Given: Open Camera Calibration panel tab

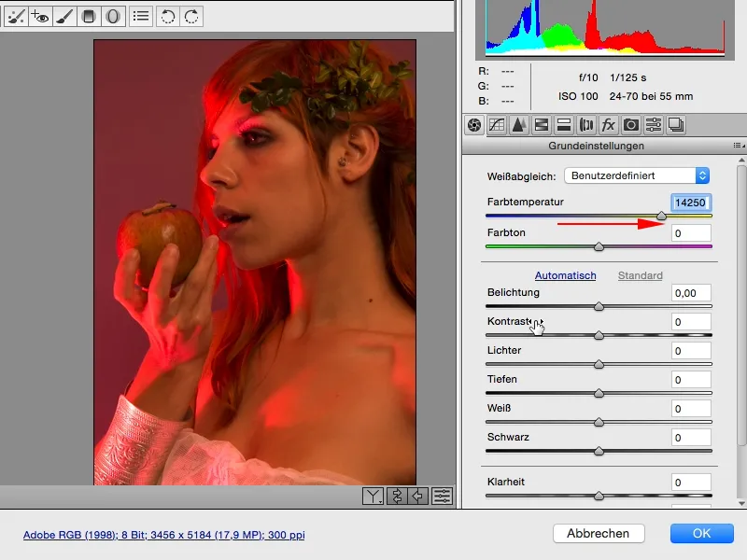Looking at the screenshot, I should [x=631, y=125].
